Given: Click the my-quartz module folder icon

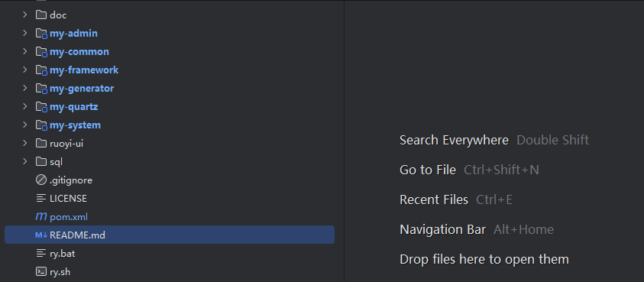Looking at the screenshot, I should click(41, 107).
